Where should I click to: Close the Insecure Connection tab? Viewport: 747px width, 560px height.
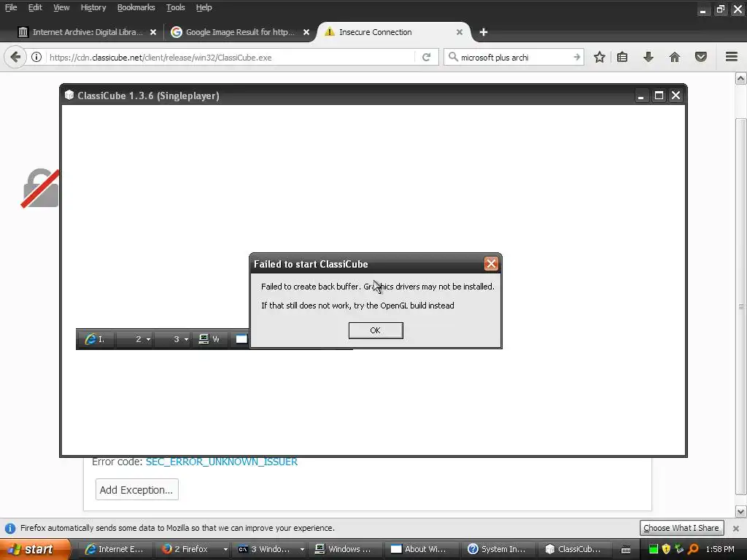coord(460,32)
